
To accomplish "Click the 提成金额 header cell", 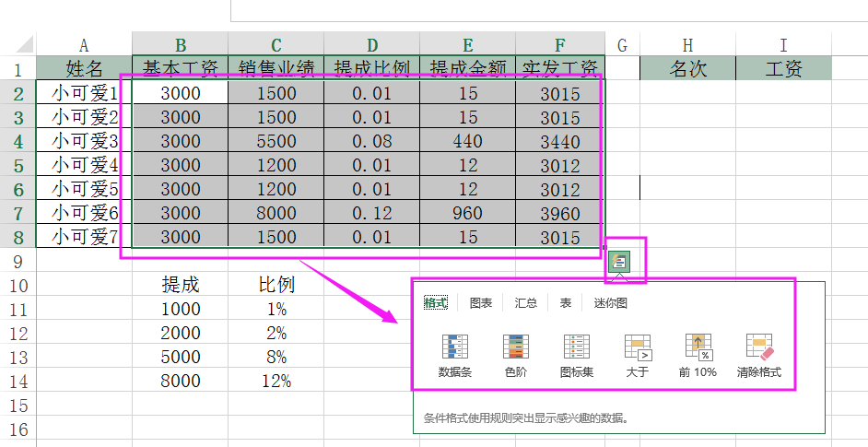I will (468, 68).
